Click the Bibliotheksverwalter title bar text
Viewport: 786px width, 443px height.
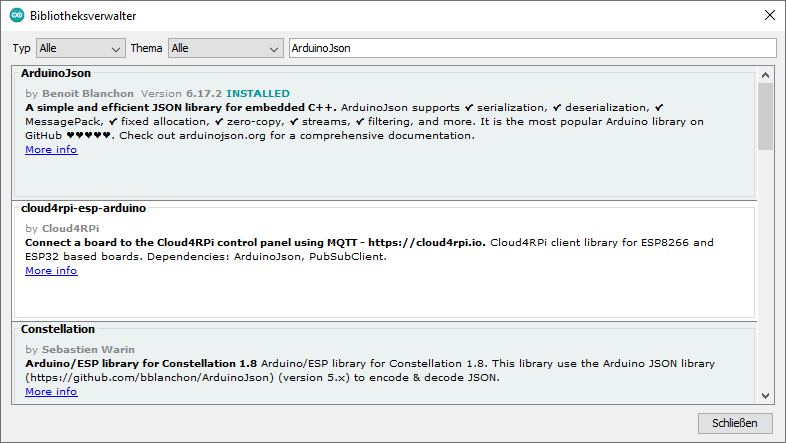coord(84,16)
